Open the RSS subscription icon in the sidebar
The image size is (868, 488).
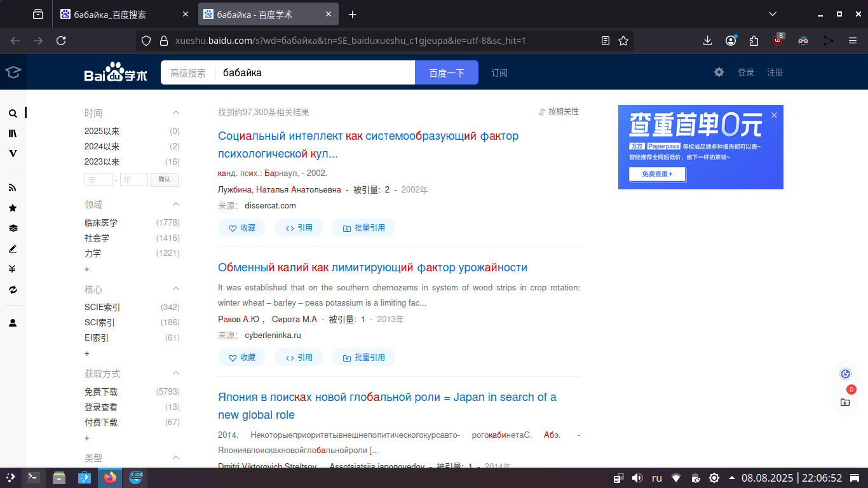click(x=13, y=187)
